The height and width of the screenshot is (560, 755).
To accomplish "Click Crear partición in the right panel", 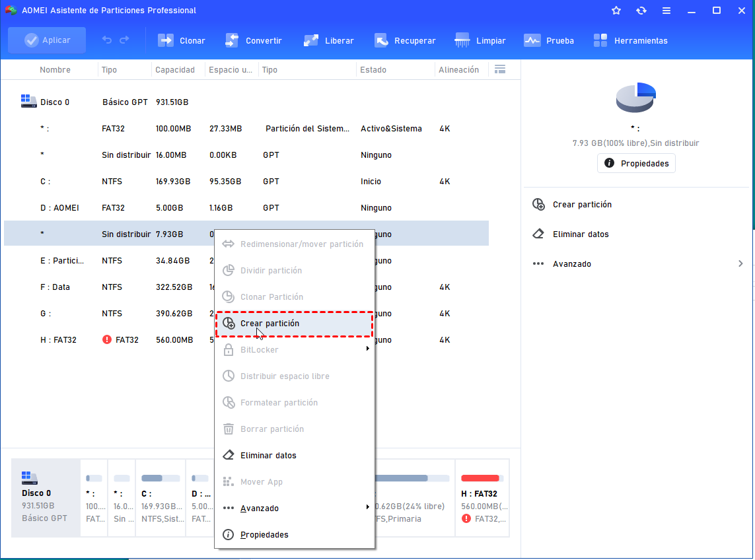I will click(x=582, y=205).
